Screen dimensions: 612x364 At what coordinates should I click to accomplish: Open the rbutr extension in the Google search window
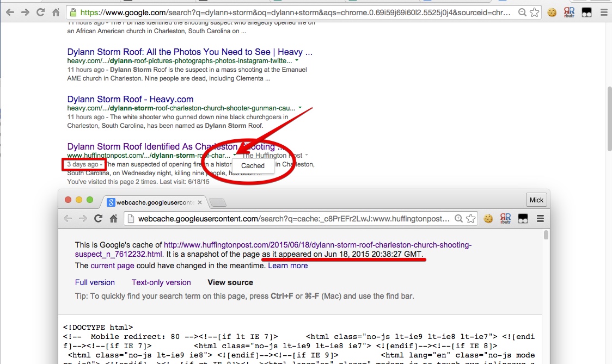pos(569,13)
